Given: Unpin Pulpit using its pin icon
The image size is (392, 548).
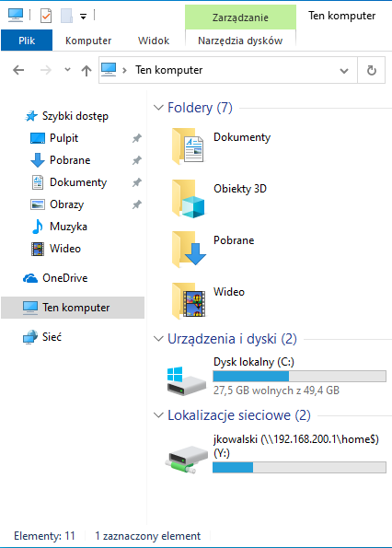Looking at the screenshot, I should [137, 138].
